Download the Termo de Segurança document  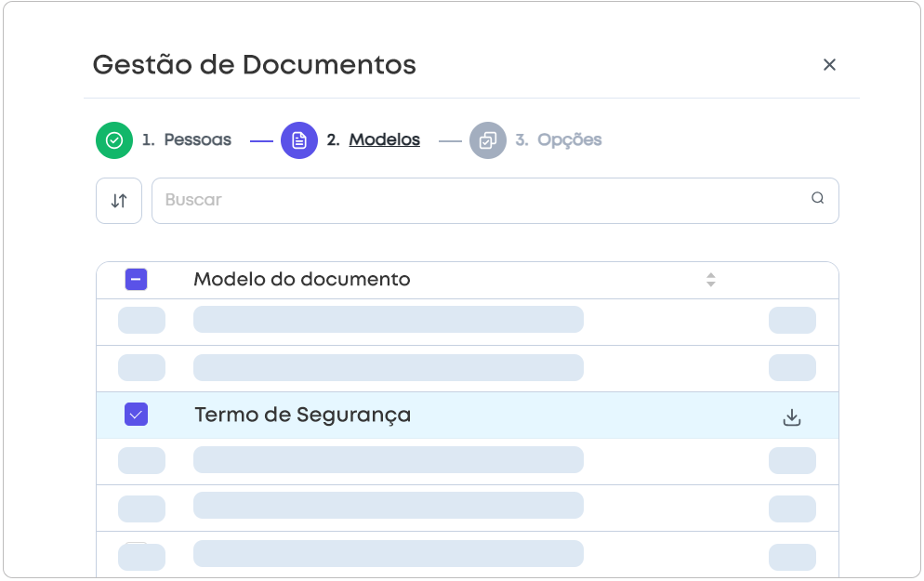pos(791,417)
